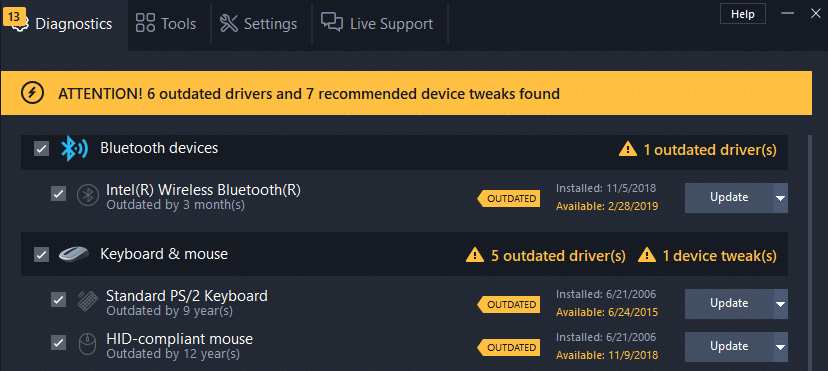Click the warning triangle beside 1 device tweak(s)
The image size is (828, 371).
[647, 255]
